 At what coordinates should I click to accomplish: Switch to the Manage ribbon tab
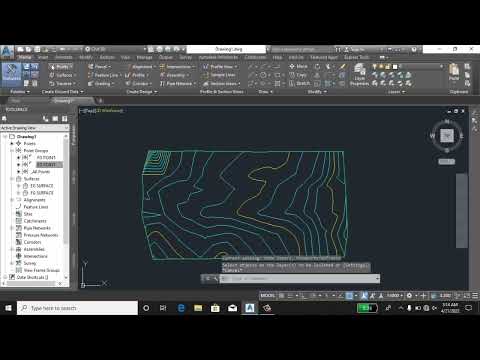145,57
